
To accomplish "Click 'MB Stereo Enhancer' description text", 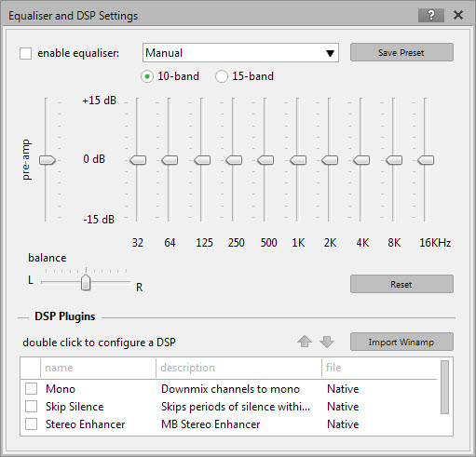I will [x=211, y=424].
